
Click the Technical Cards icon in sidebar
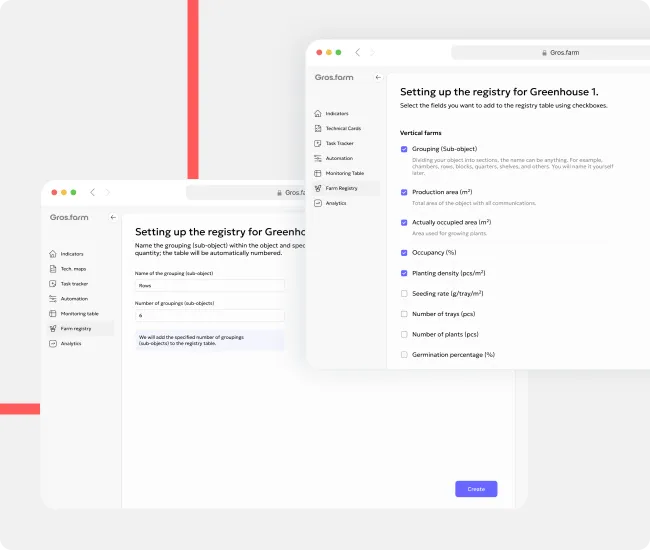(318, 129)
